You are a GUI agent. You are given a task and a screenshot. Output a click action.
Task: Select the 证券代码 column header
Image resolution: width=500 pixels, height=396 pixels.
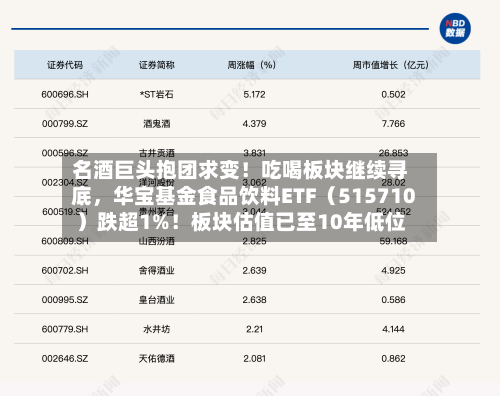(x=65, y=65)
